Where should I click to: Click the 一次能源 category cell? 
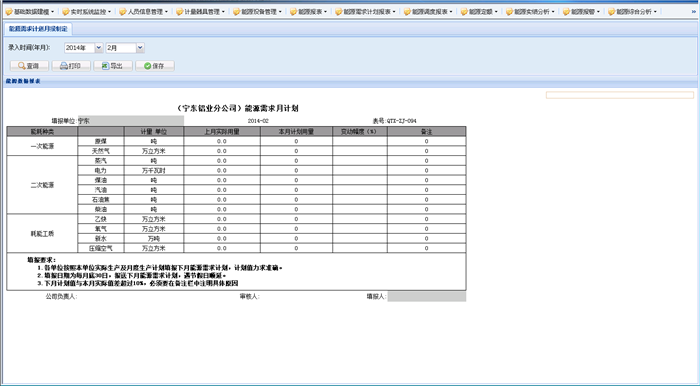(42, 146)
